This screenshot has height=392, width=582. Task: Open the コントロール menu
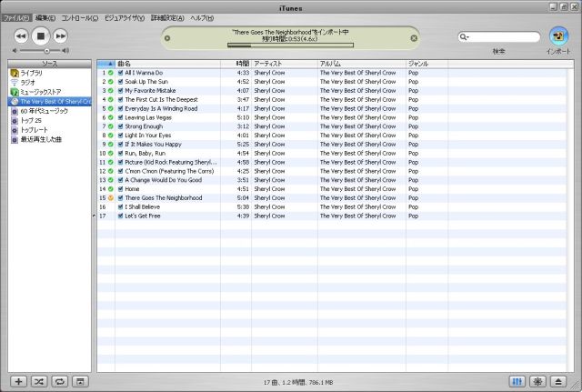79,18
